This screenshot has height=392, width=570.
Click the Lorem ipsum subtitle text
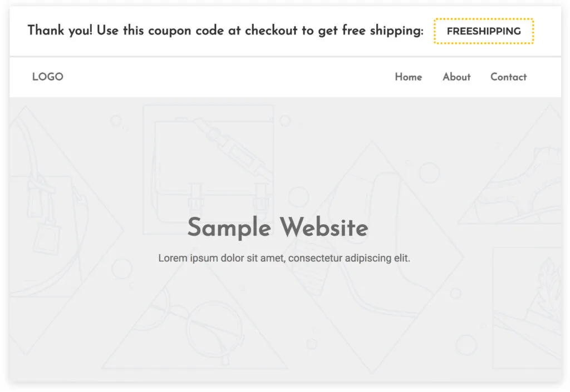click(284, 258)
